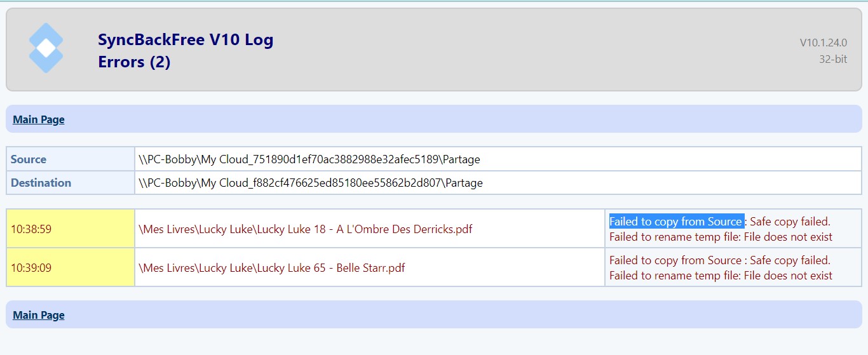868x355 pixels.
Task: Click the highlighted 'Failed to copy from Source' text
Action: click(675, 222)
